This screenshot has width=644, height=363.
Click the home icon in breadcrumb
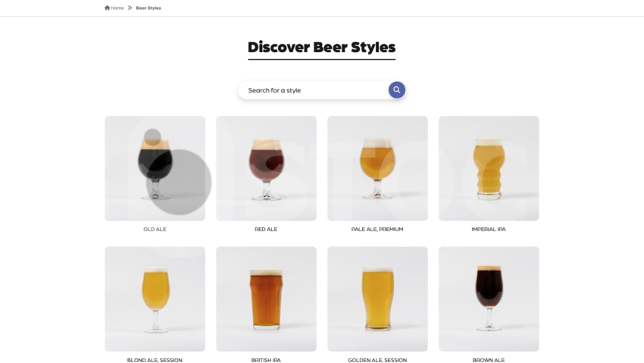pos(107,8)
